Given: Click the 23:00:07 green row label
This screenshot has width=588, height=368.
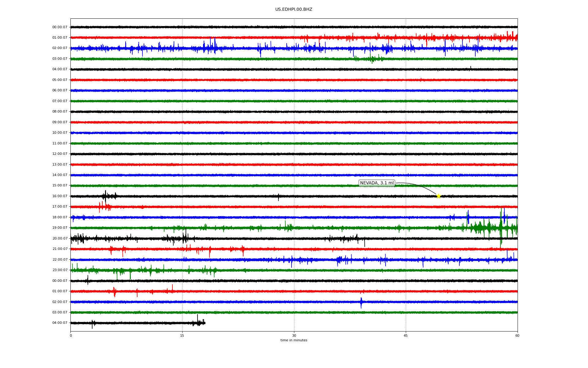Looking at the screenshot, I should pyautogui.click(x=60, y=270).
